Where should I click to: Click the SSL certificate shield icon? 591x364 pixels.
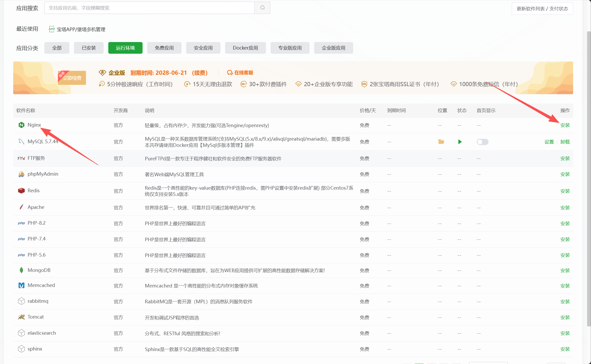tap(364, 84)
